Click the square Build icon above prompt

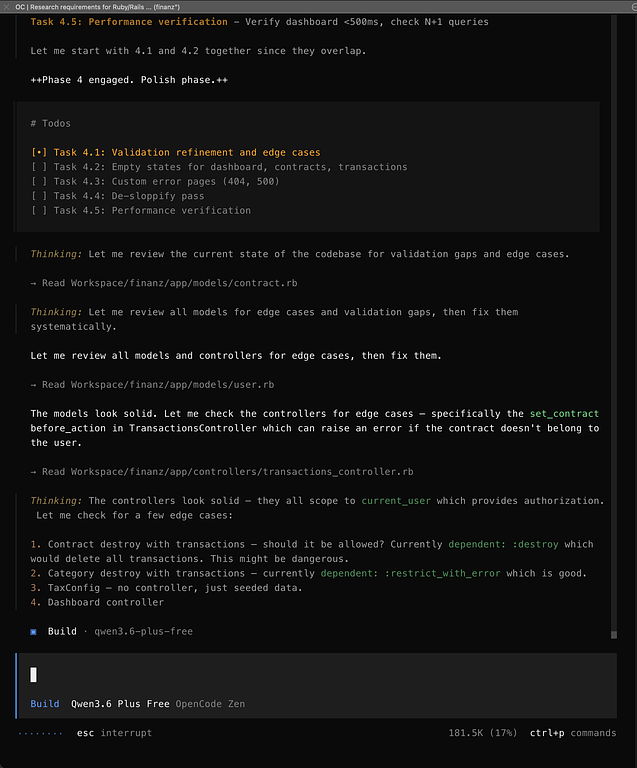(x=34, y=632)
